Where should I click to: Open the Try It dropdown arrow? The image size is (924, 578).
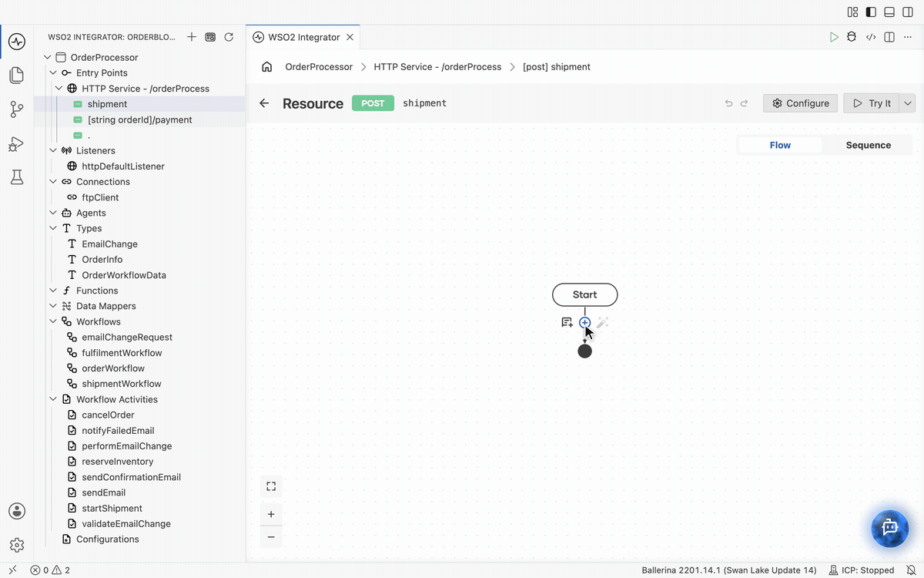pos(907,103)
